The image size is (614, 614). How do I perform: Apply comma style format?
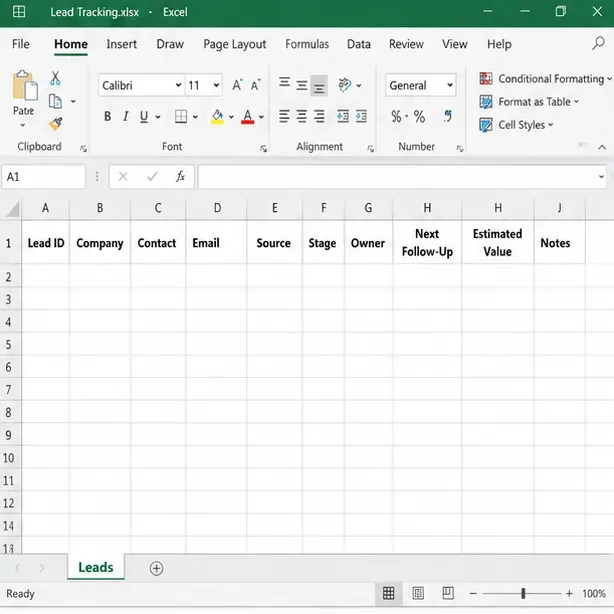click(448, 116)
